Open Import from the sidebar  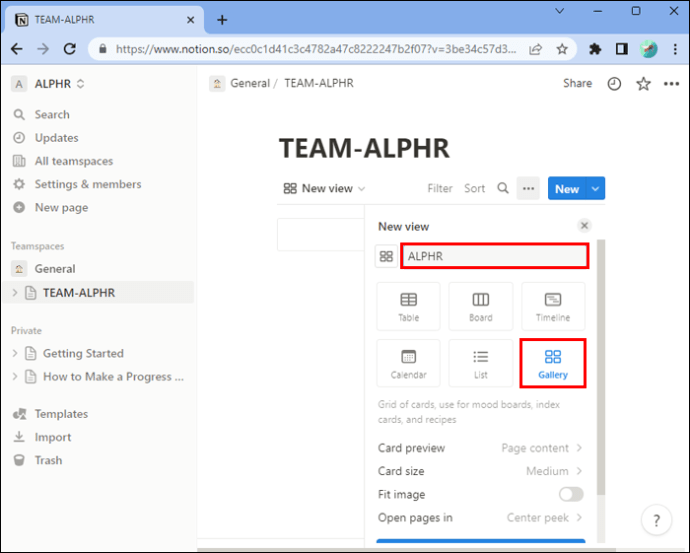pyautogui.click(x=53, y=437)
